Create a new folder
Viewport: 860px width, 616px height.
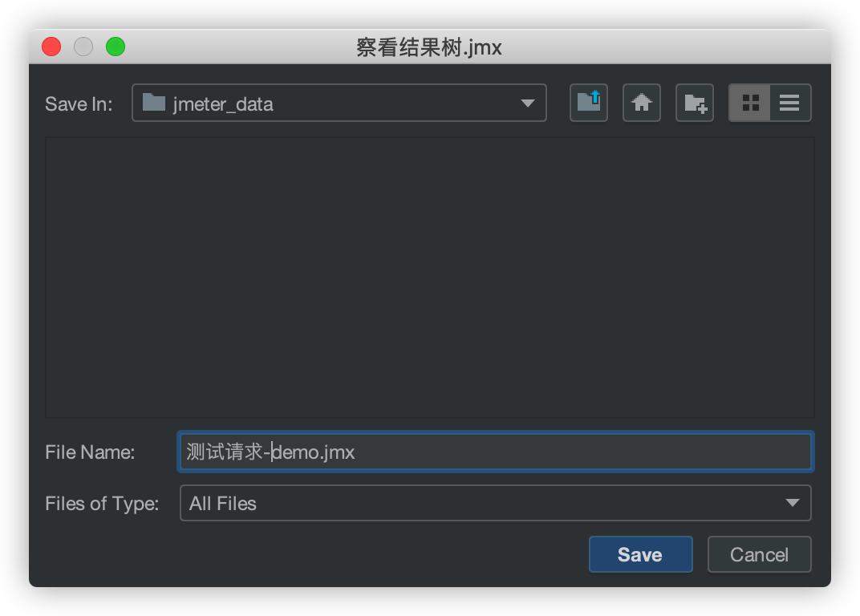[695, 103]
